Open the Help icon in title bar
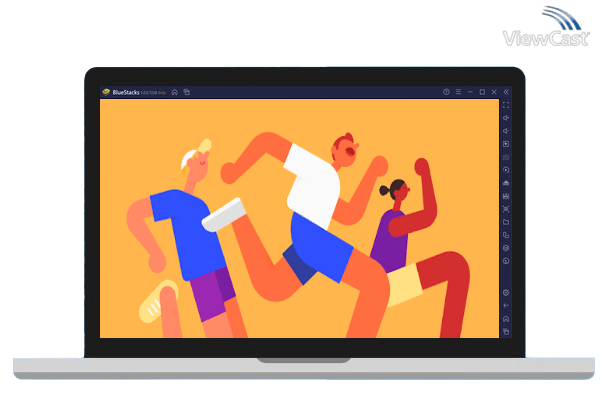602x414 pixels. [x=446, y=92]
